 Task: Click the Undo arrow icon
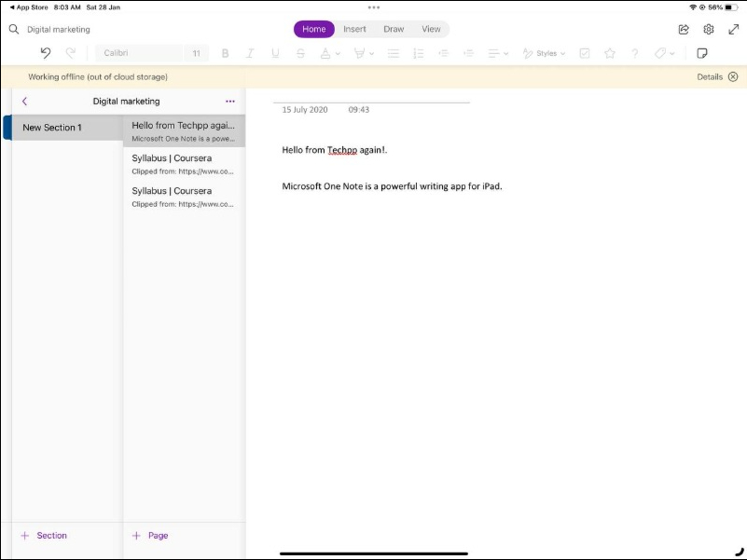coord(46,53)
